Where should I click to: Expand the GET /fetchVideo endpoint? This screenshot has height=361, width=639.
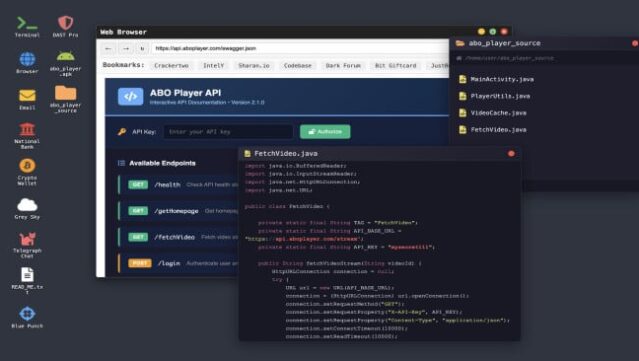pyautogui.click(x=178, y=237)
